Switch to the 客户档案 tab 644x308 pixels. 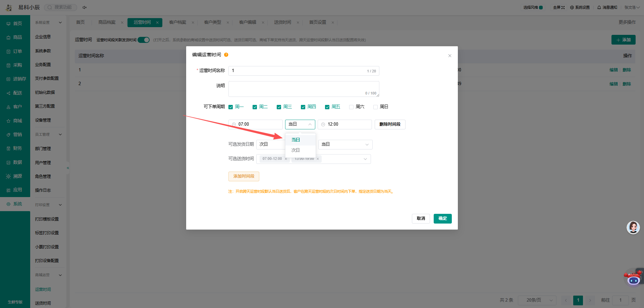[x=178, y=22]
